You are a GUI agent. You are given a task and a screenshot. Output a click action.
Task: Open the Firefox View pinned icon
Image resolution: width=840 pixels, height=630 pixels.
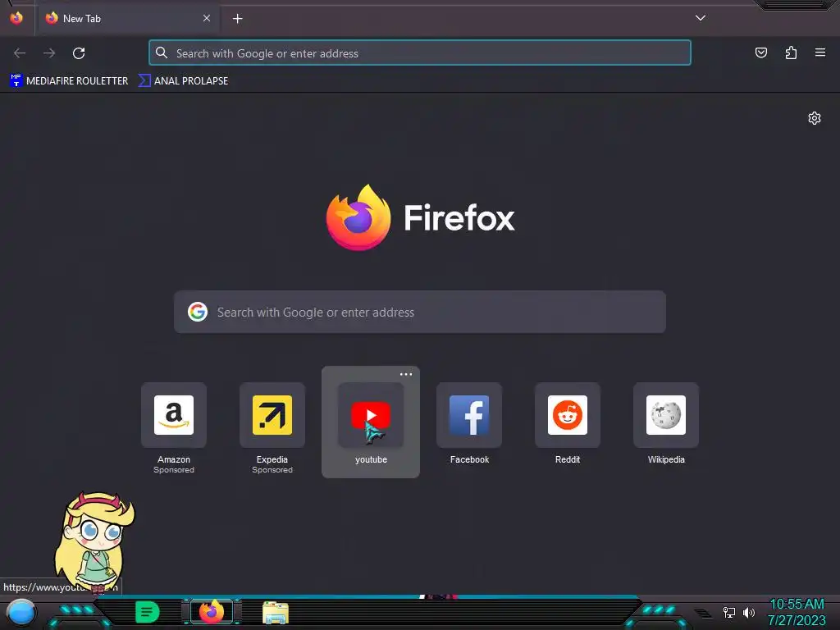[16, 18]
